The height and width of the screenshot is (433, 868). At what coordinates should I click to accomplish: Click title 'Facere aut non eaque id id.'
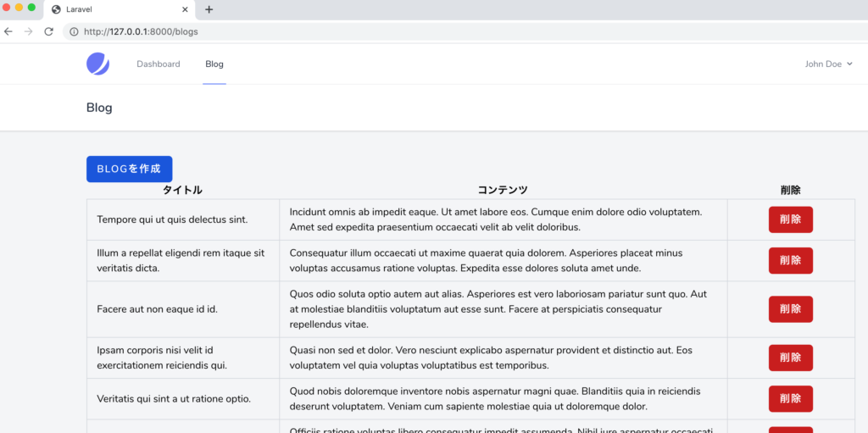(x=157, y=309)
